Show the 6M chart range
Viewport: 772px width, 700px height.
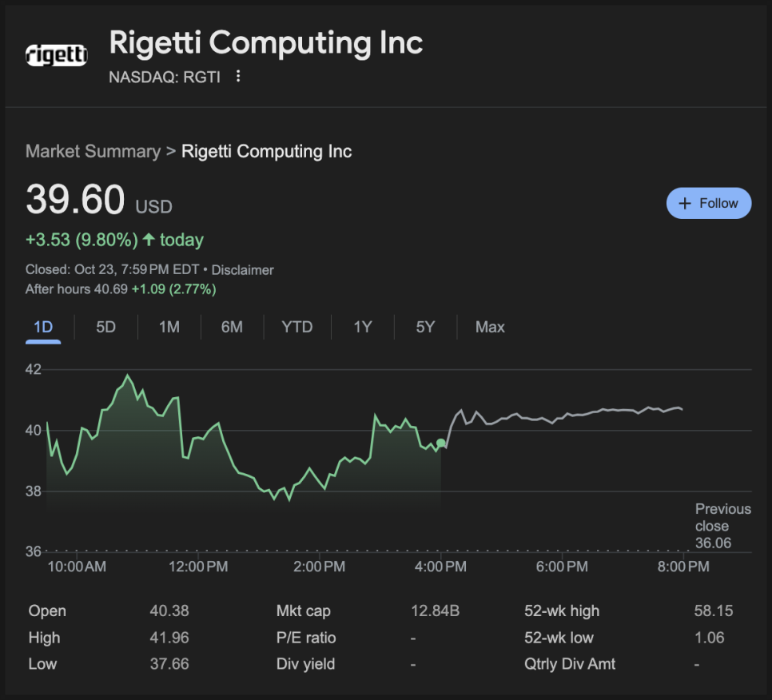[232, 327]
